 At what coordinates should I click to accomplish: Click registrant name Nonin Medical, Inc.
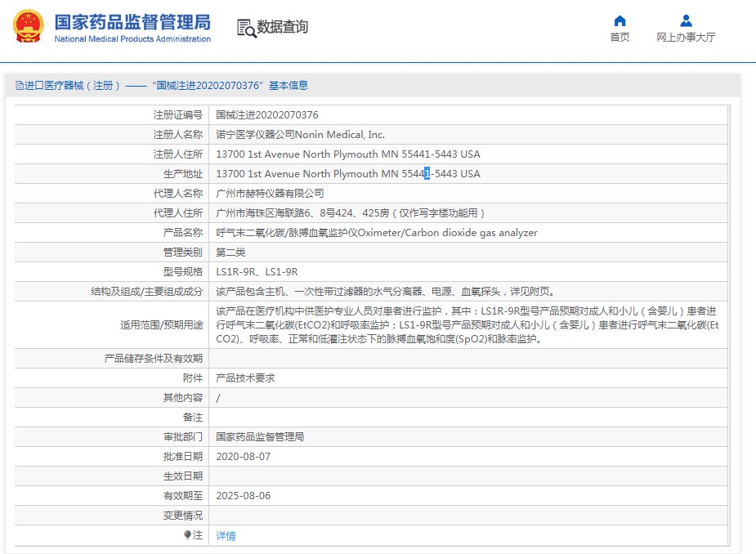pyautogui.click(x=339, y=135)
